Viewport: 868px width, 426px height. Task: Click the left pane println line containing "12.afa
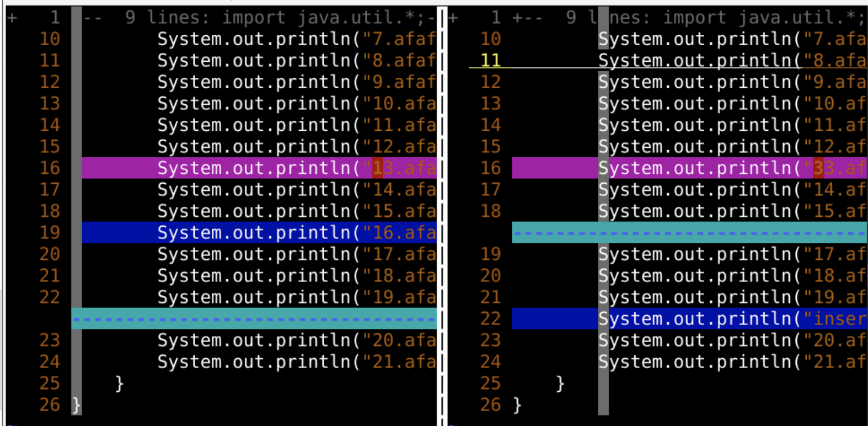297,147
